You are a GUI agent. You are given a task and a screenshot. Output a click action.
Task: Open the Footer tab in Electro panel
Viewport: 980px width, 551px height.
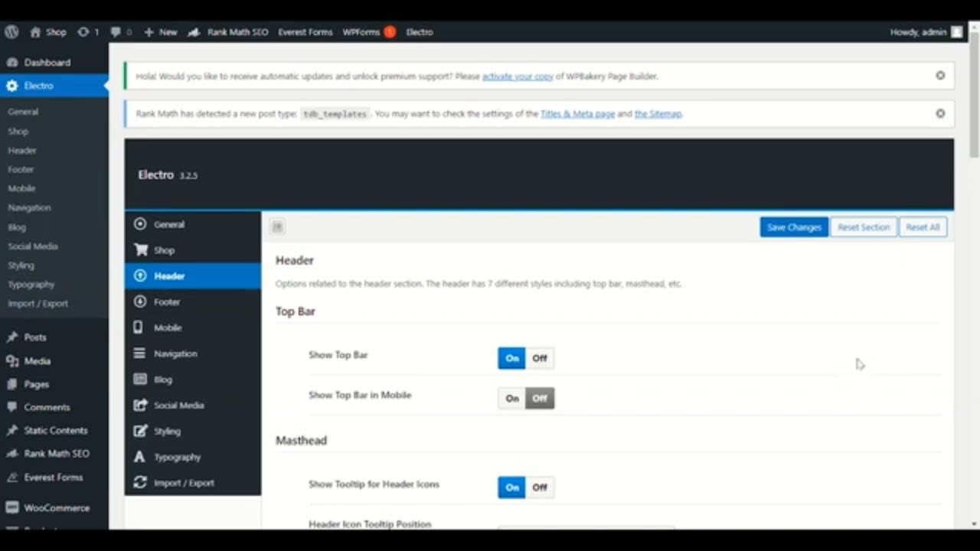coord(193,302)
